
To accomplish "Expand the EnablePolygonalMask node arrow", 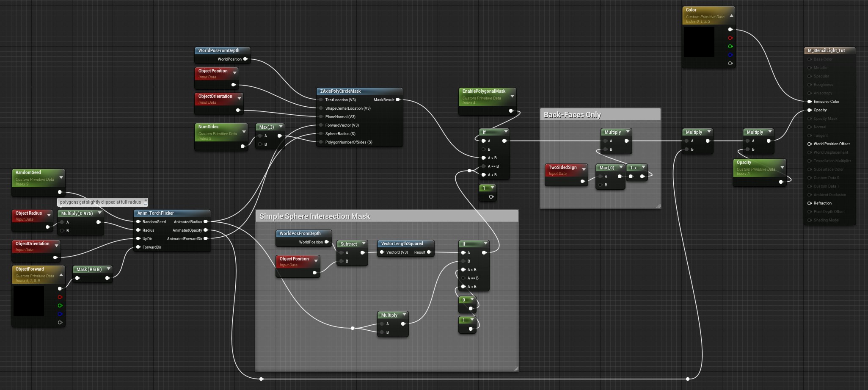I will pyautogui.click(x=512, y=97).
